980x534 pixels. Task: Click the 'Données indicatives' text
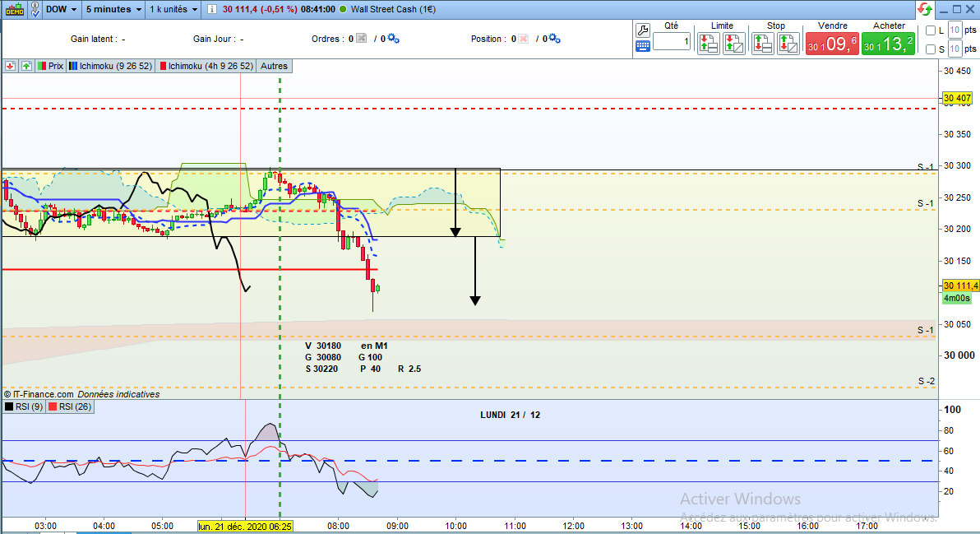pos(118,395)
